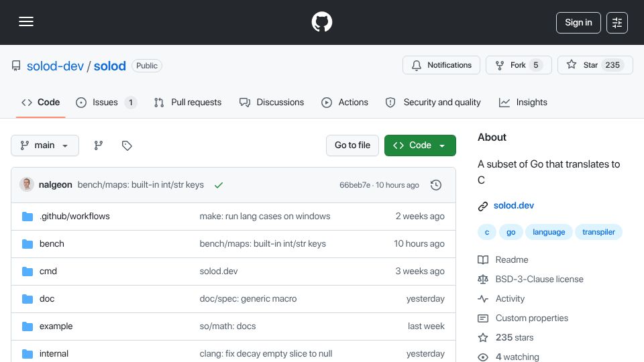The height and width of the screenshot is (362, 644).
Task: Open the solod-dev owner link
Action: click(x=55, y=66)
